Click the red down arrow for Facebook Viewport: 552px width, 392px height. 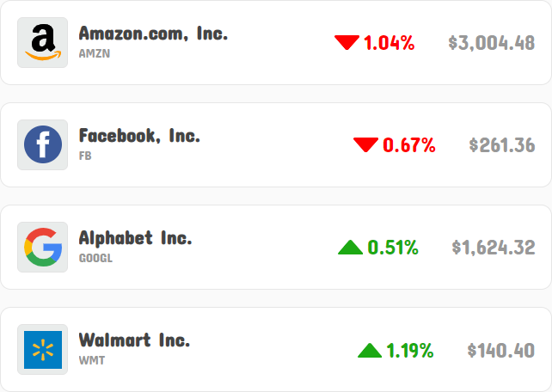(x=365, y=145)
